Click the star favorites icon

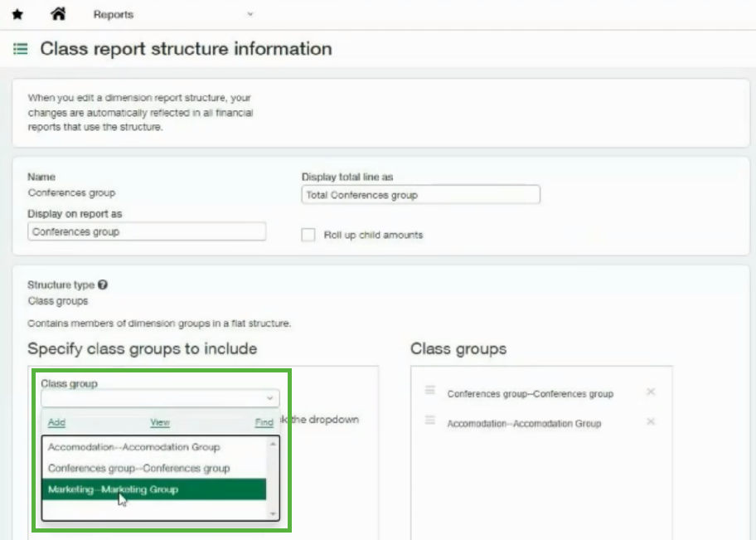click(x=17, y=15)
